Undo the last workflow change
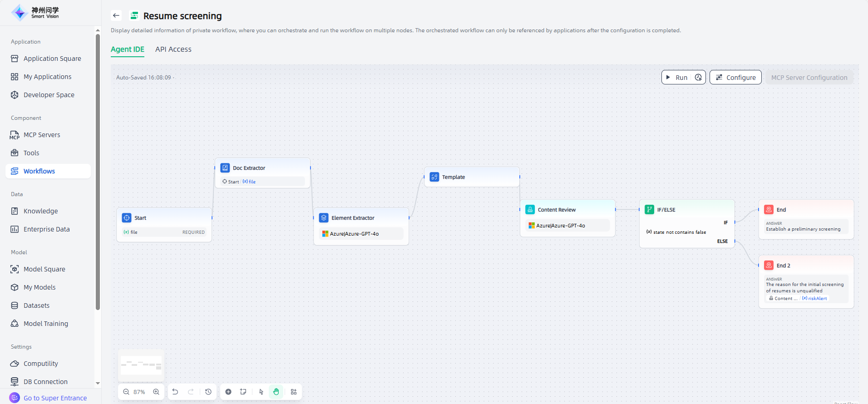This screenshot has width=868, height=404. tap(175, 392)
